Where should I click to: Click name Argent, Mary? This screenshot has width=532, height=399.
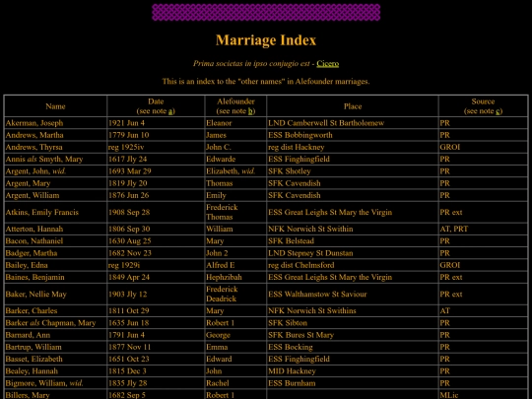[28, 183]
